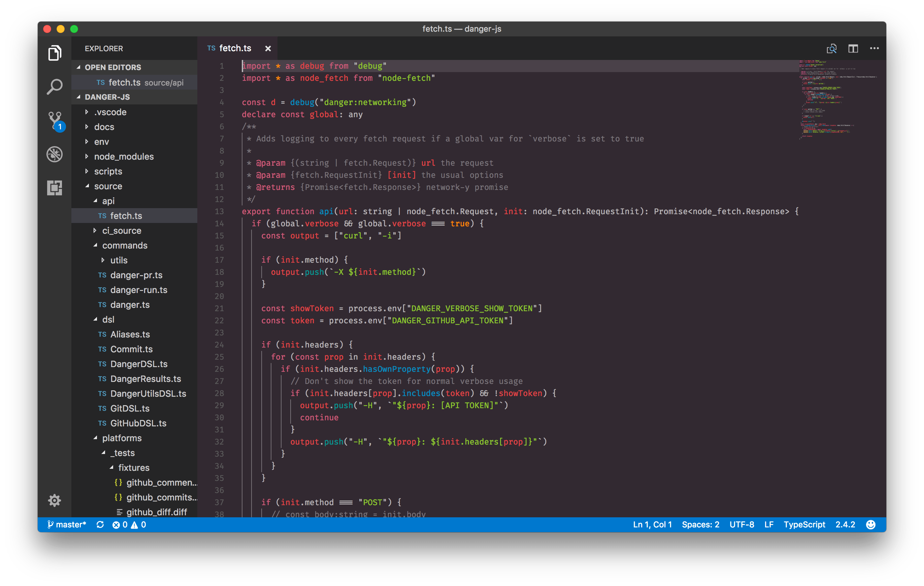924x586 pixels.
Task: Open the Search panel magnifier icon
Action: (x=55, y=86)
